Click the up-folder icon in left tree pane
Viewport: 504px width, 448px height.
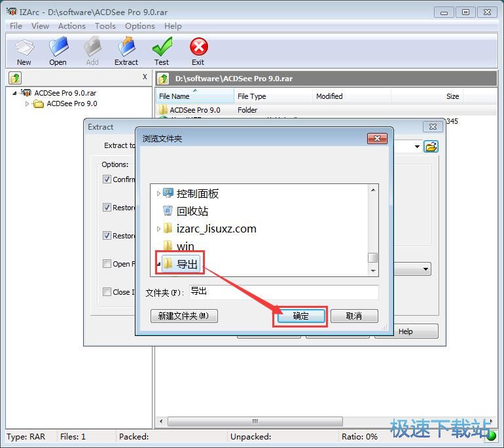[x=15, y=78]
